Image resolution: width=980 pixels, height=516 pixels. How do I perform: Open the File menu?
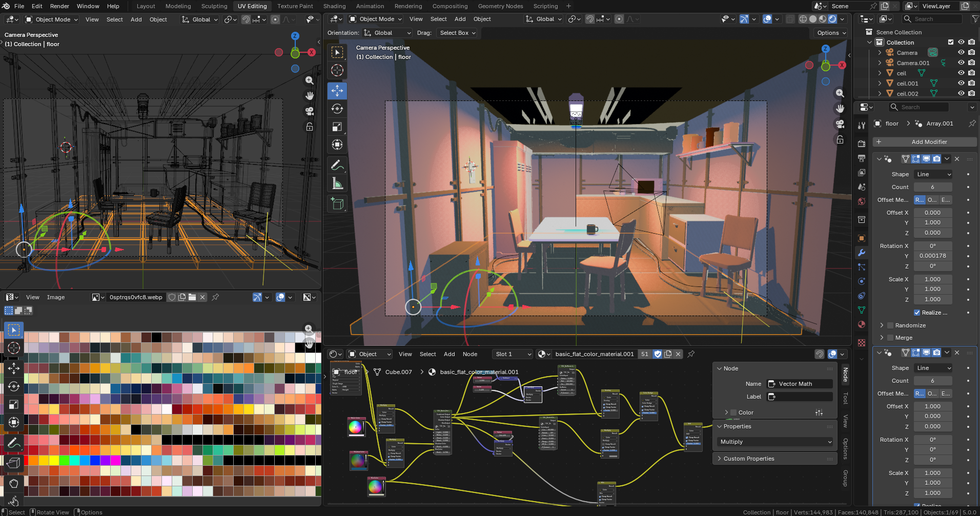[19, 6]
